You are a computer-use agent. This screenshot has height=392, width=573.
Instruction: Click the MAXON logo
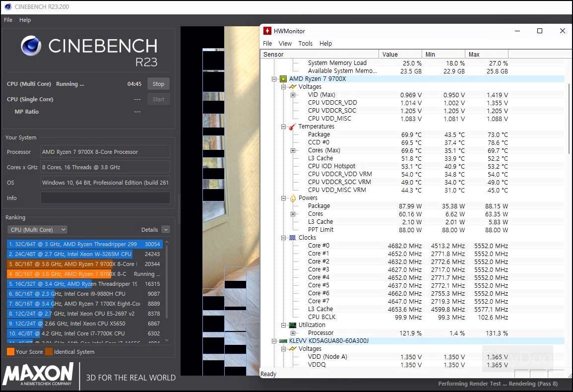(38, 375)
